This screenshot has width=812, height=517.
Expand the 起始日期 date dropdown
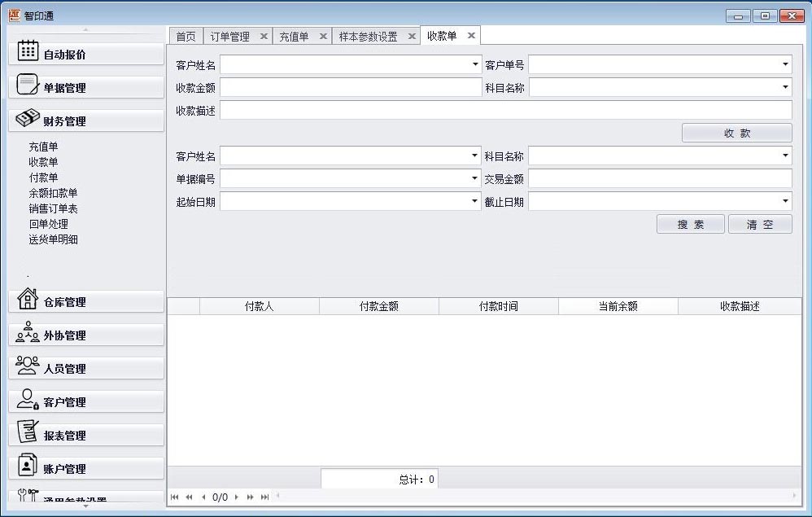[x=475, y=201]
